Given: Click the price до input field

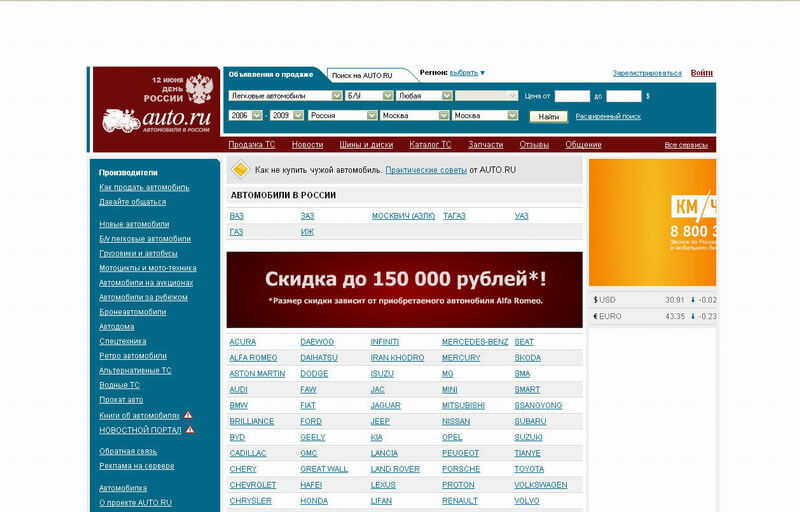Looking at the screenshot, I should tap(623, 96).
